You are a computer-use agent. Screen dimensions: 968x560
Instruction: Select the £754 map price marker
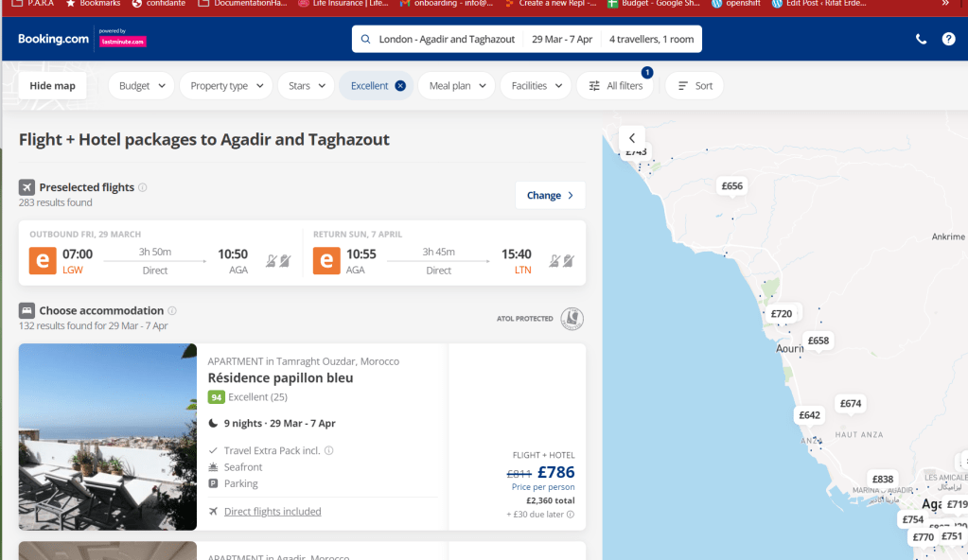pos(912,520)
